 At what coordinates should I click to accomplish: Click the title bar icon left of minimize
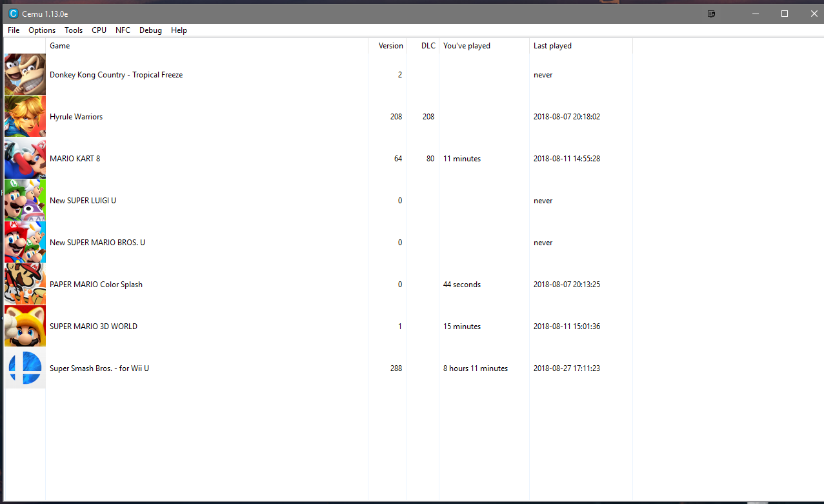(711, 14)
